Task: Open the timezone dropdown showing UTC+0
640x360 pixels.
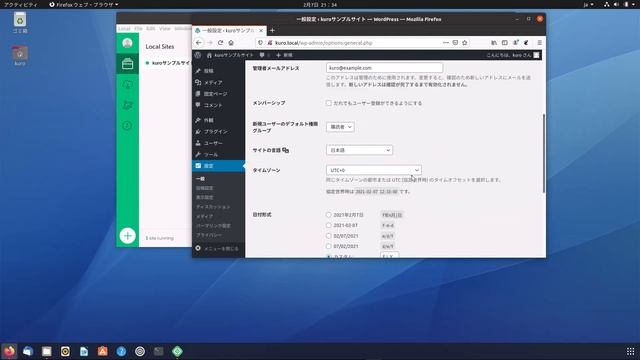Action: point(373,170)
